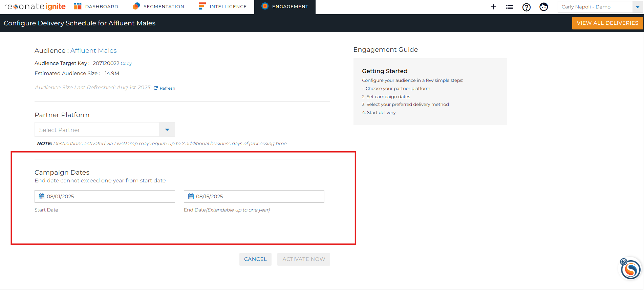The image size is (644, 290).
Task: Click the Intelligence bars icon
Action: tap(202, 6)
